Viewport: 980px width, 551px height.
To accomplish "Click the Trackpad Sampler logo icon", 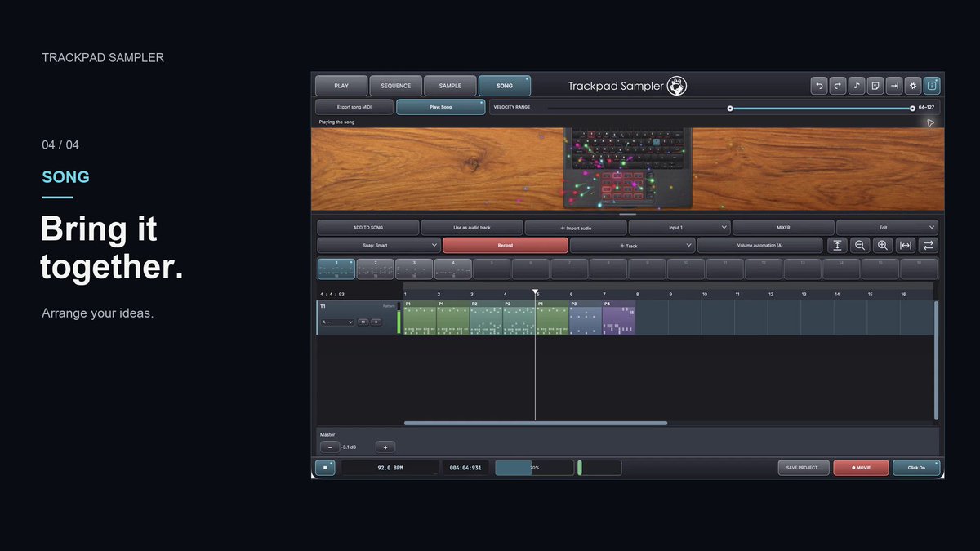I will point(677,86).
